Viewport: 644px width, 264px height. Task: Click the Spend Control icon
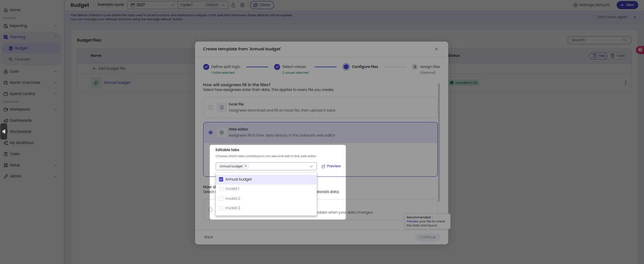click(x=6, y=94)
